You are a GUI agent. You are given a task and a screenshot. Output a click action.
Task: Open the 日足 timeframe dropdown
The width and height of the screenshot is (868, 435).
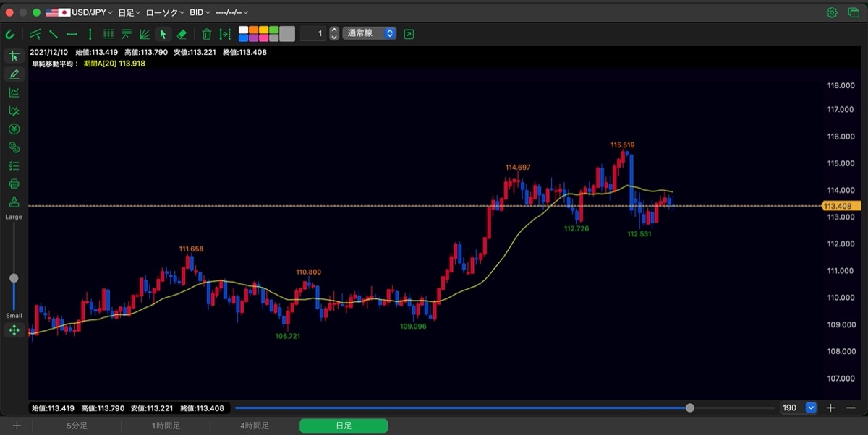click(129, 13)
